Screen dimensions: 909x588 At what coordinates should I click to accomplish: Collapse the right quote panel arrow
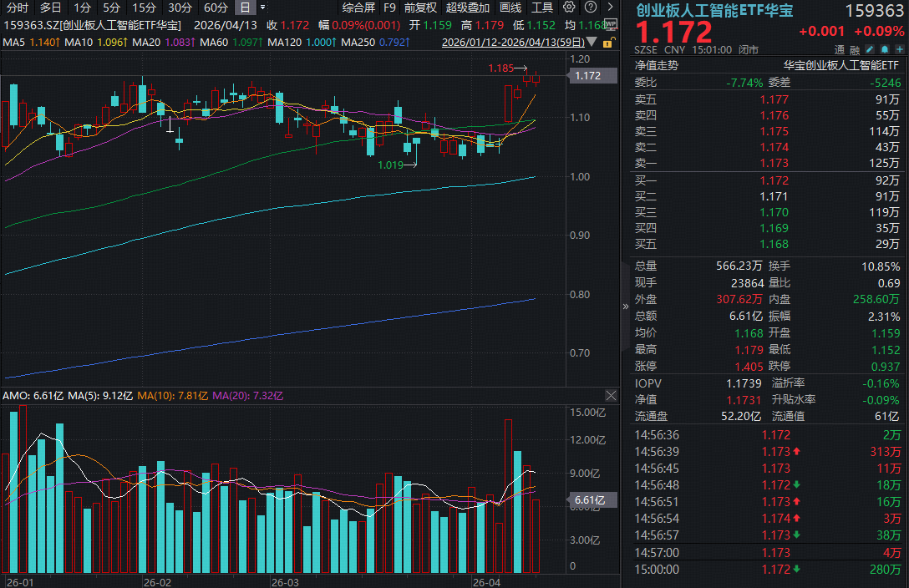tap(626, 306)
